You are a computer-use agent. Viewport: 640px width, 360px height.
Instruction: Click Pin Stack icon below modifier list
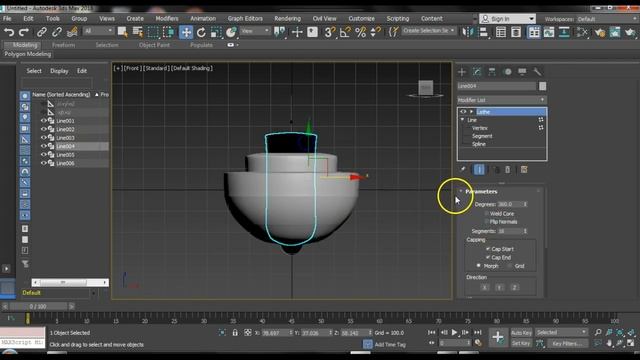coord(462,169)
